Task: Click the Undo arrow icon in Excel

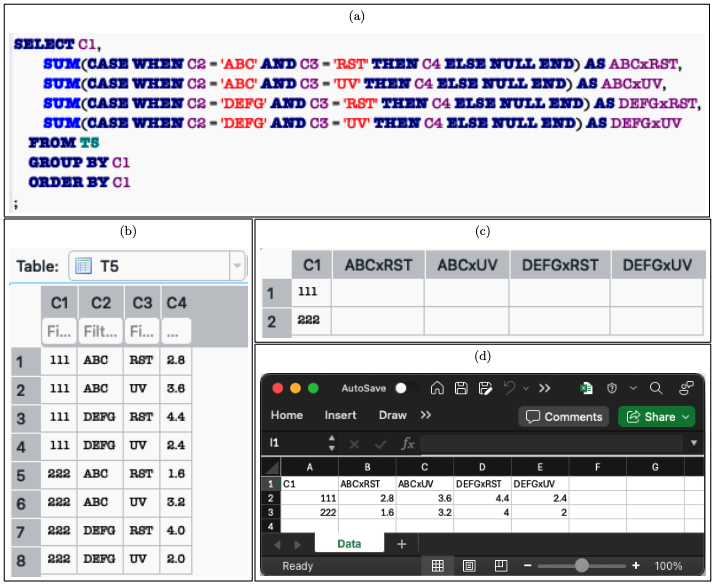Action: coord(509,388)
